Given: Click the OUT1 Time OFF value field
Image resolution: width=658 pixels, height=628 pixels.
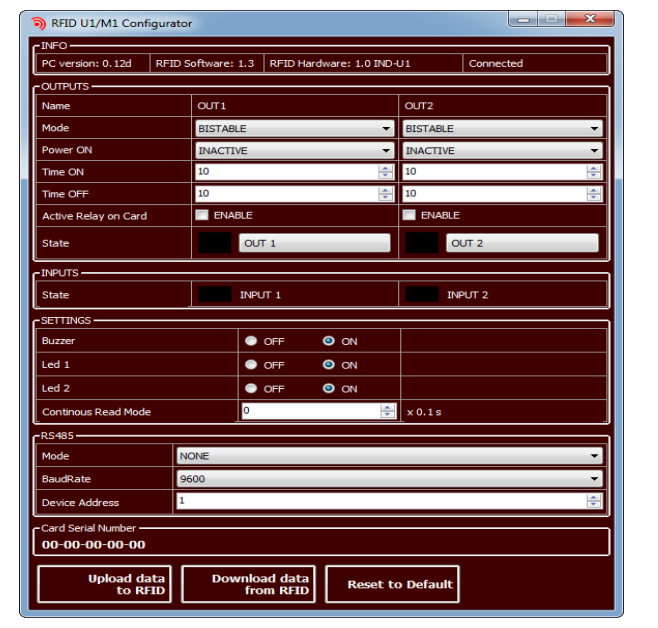Looking at the screenshot, I should coord(287,194).
